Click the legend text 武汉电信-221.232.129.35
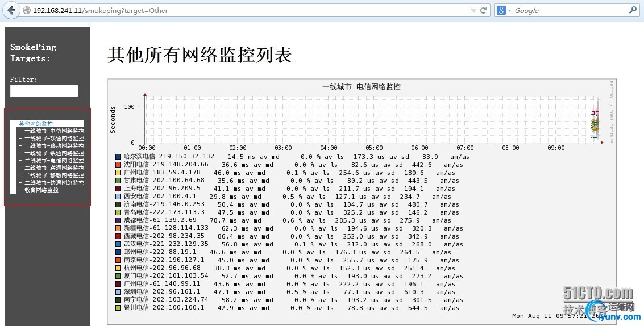The height and width of the screenshot is (326, 644). pyautogui.click(x=167, y=244)
